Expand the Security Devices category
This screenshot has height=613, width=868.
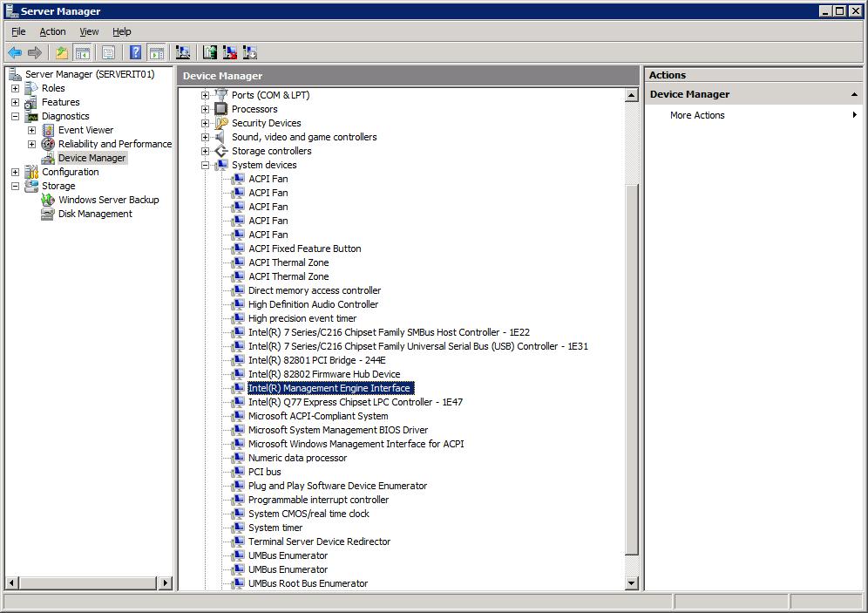tap(206, 123)
